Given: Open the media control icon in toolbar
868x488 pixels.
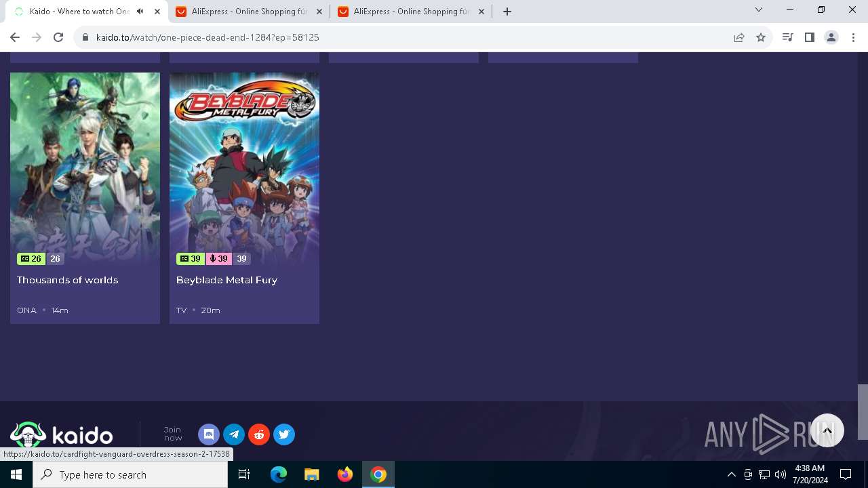Looking at the screenshot, I should (x=787, y=37).
